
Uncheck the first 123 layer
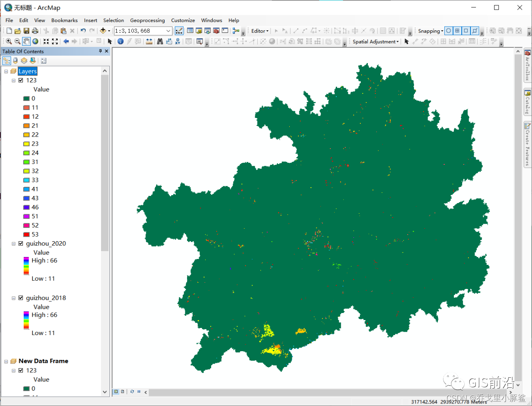click(x=21, y=81)
